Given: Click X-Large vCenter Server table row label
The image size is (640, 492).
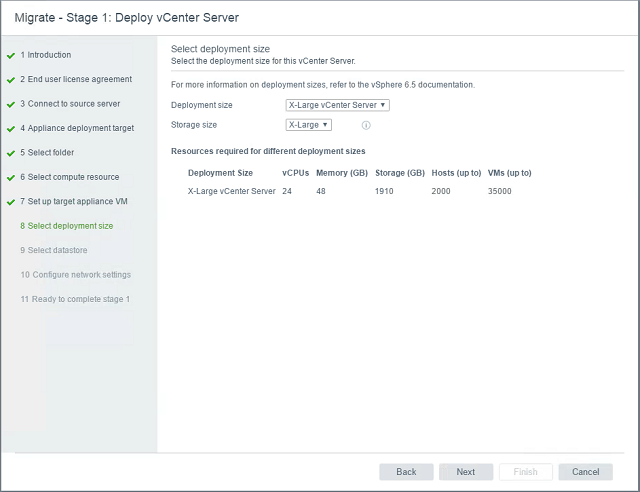Looking at the screenshot, I should [x=231, y=191].
